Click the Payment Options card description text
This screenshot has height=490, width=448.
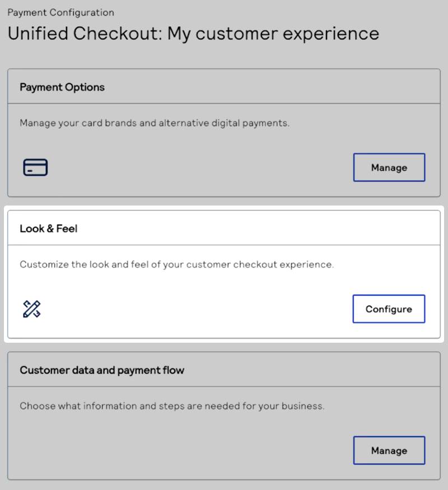[x=155, y=123]
